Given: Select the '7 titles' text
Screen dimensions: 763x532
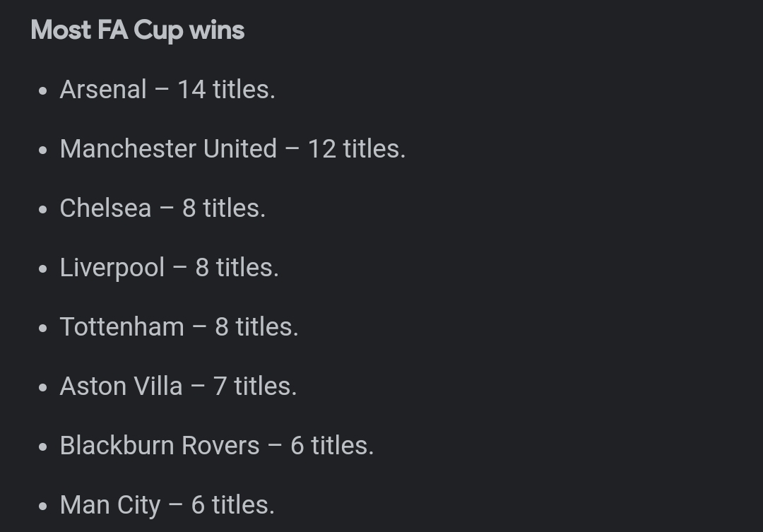Looking at the screenshot, I should coord(254,386).
